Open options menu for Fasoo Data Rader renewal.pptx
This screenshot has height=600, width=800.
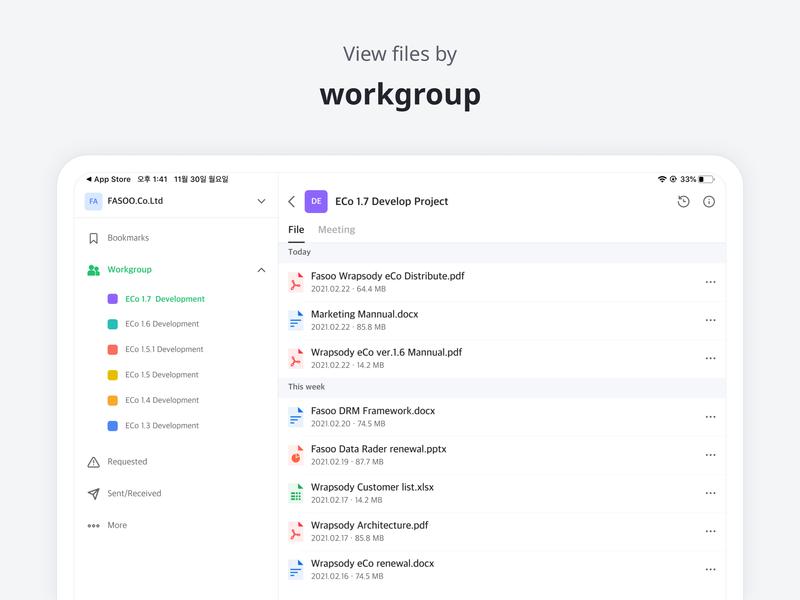tap(710, 455)
